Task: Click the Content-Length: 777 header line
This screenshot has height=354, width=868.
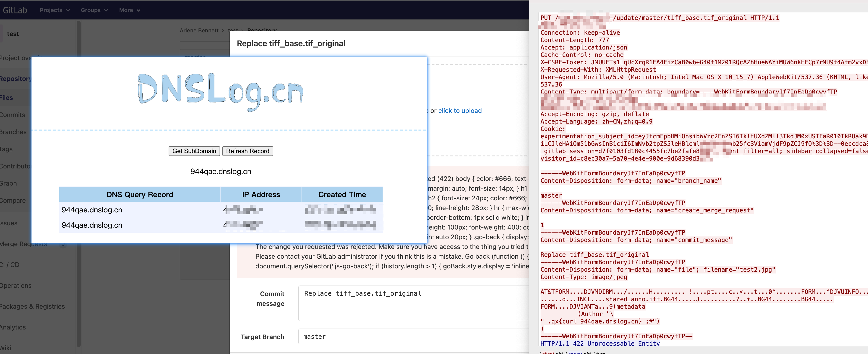Action: (x=575, y=40)
